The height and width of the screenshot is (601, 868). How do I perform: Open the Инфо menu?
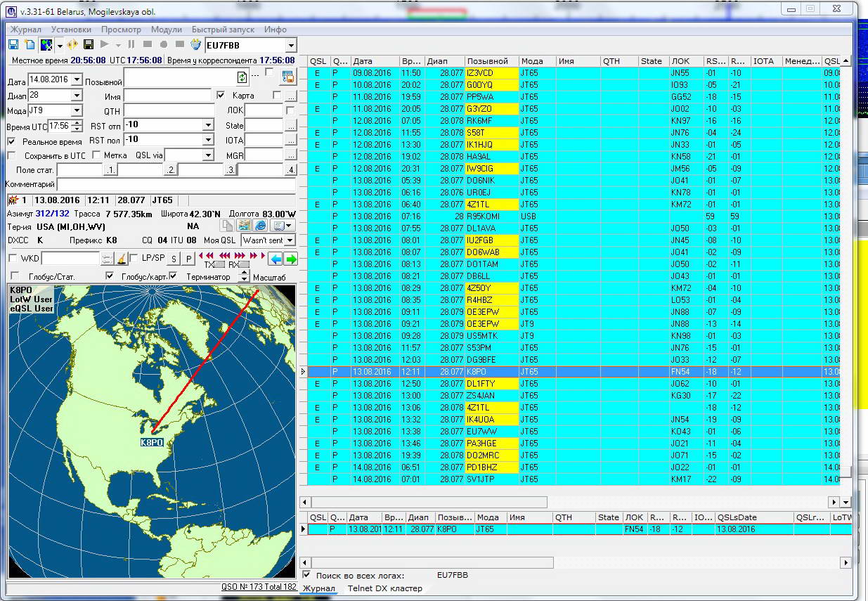[x=276, y=30]
